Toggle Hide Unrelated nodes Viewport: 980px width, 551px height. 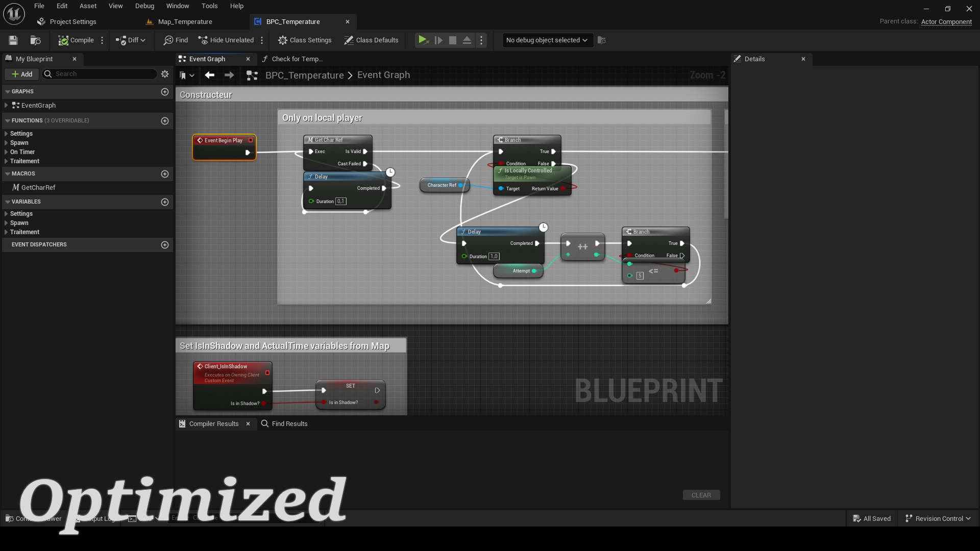pyautogui.click(x=226, y=40)
